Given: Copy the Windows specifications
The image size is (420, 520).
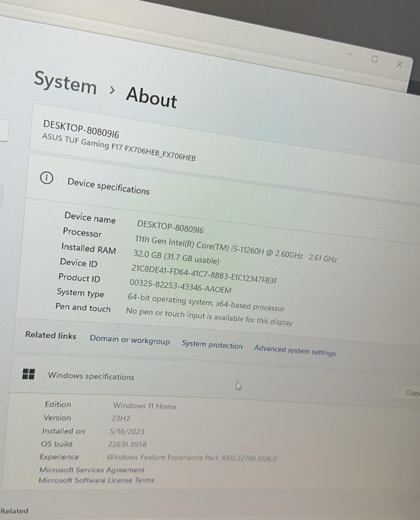Looking at the screenshot, I should click(412, 392).
